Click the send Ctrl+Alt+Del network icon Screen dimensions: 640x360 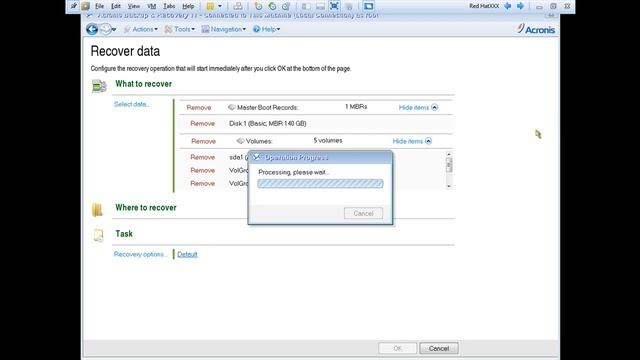[x=238, y=6]
